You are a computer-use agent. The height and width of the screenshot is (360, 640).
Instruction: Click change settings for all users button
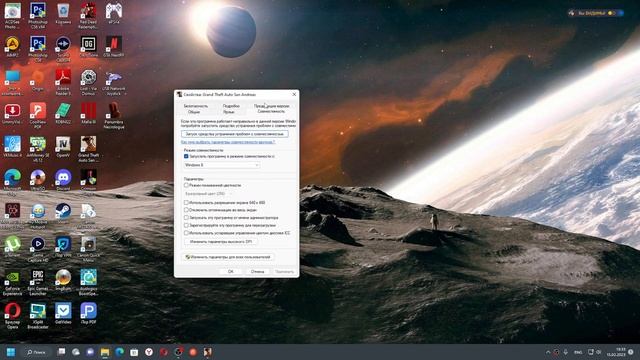tap(228, 257)
